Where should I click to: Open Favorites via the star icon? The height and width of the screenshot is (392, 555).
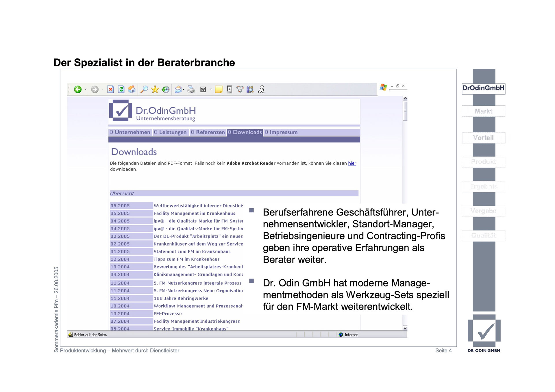(x=155, y=90)
